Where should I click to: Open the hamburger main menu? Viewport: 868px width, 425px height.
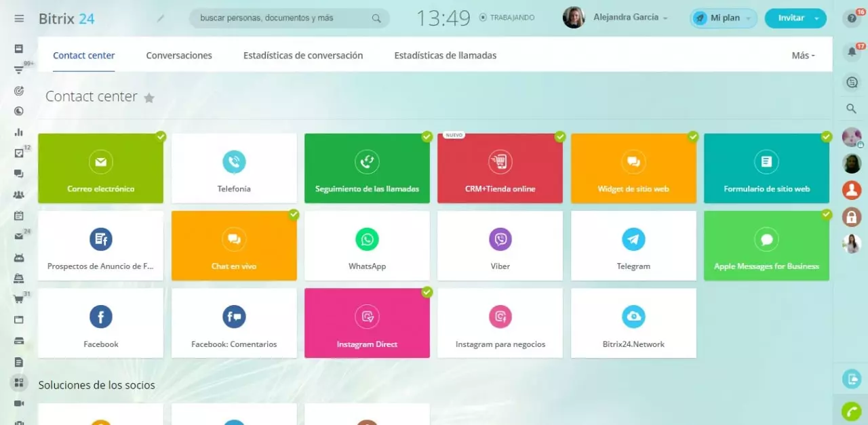[19, 18]
